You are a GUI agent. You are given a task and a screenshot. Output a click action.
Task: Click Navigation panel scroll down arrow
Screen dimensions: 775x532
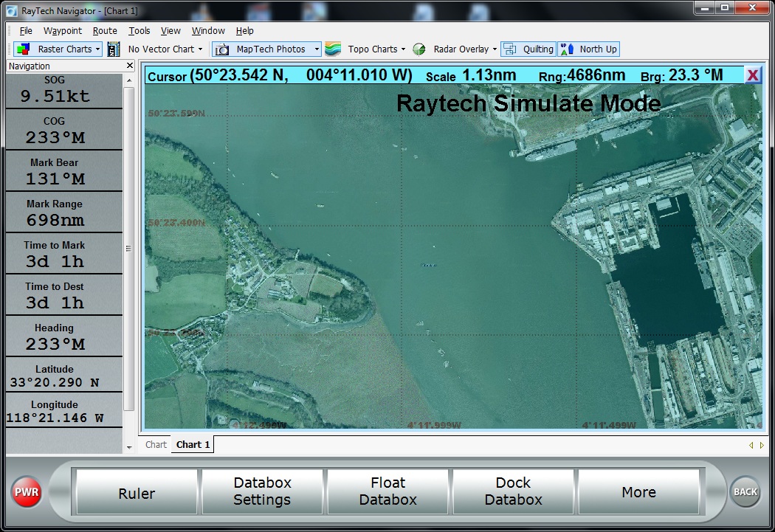(x=129, y=448)
